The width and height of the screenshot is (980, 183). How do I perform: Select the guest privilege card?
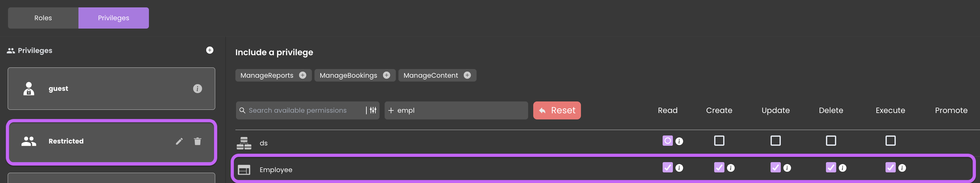(x=111, y=89)
